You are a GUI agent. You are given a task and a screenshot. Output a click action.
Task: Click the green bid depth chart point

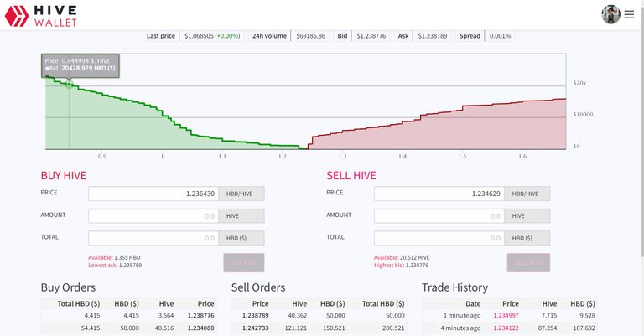[69, 85]
